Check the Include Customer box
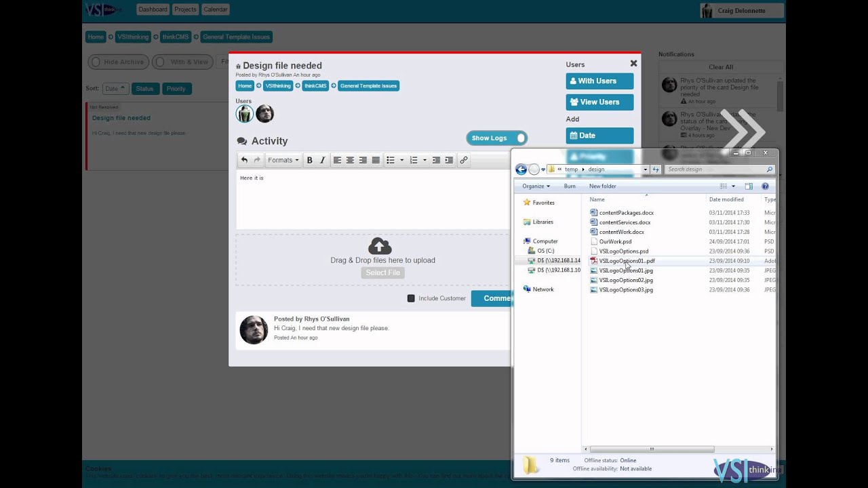This screenshot has height=488, width=868. pos(411,298)
